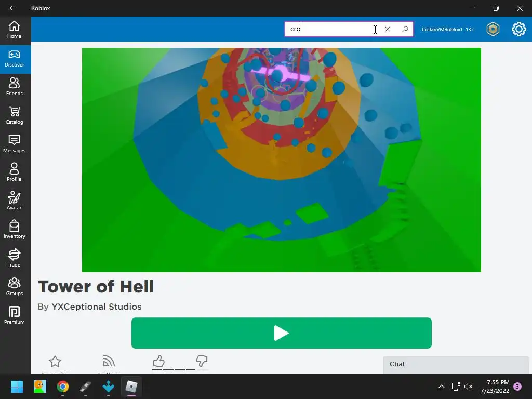The width and height of the screenshot is (532, 399).
Task: Open the Premium page
Action: pos(14,315)
